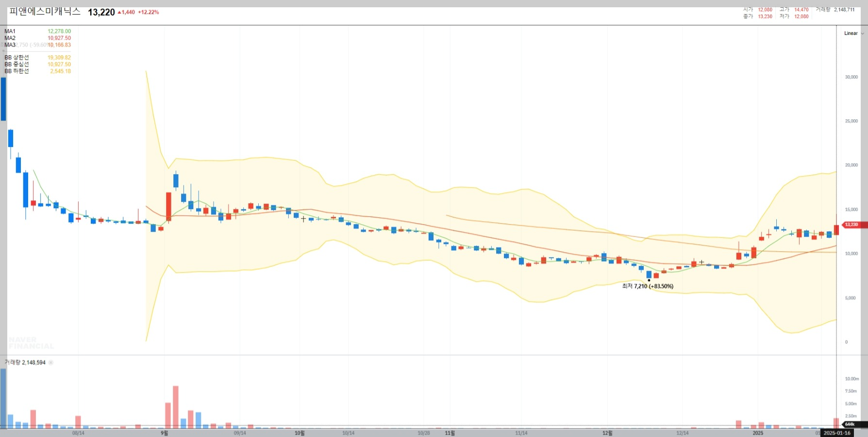The width and height of the screenshot is (868, 437).
Task: Click the 10월 label on time axis
Action: [x=300, y=433]
